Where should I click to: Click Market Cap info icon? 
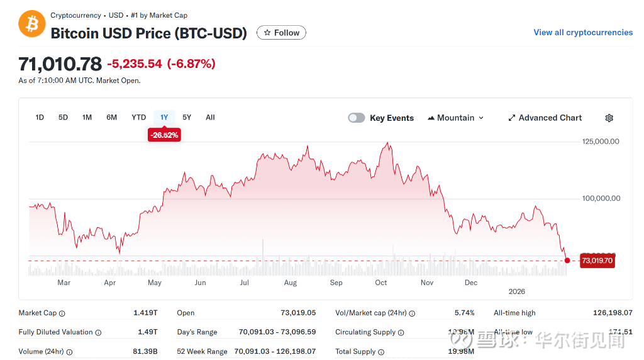point(62,313)
